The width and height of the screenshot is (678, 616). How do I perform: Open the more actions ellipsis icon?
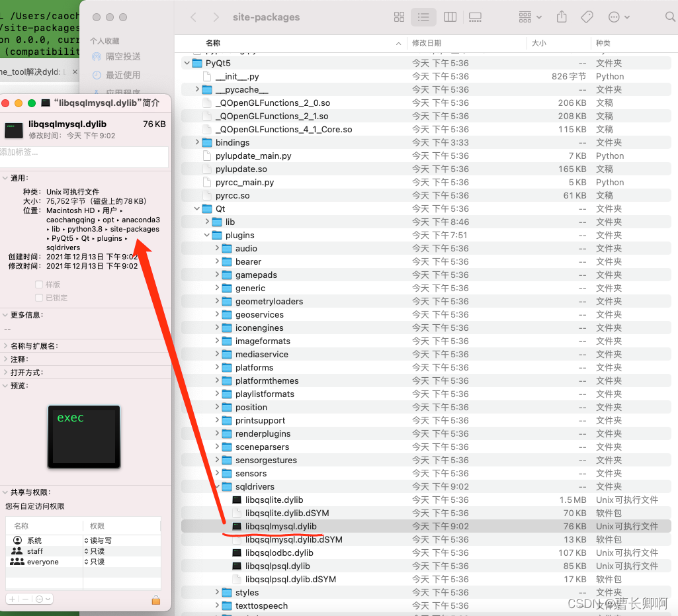[614, 17]
